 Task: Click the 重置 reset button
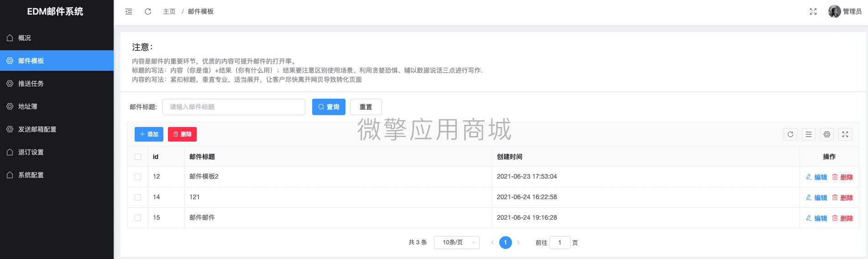coord(366,107)
